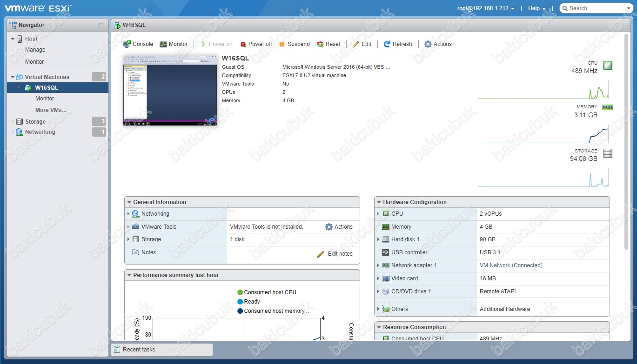
Task: Open the VM Network (Connected) link
Action: (511, 265)
